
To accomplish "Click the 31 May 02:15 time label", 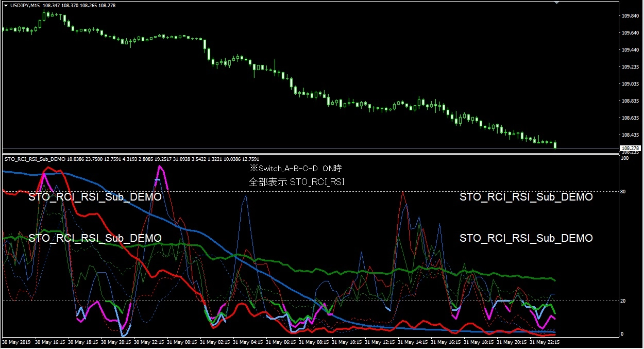I will click(x=215, y=342).
